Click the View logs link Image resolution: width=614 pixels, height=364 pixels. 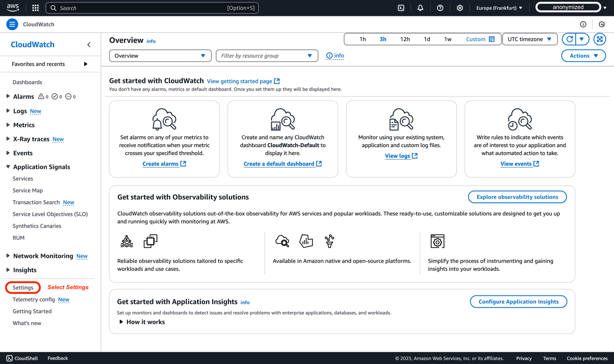click(401, 156)
